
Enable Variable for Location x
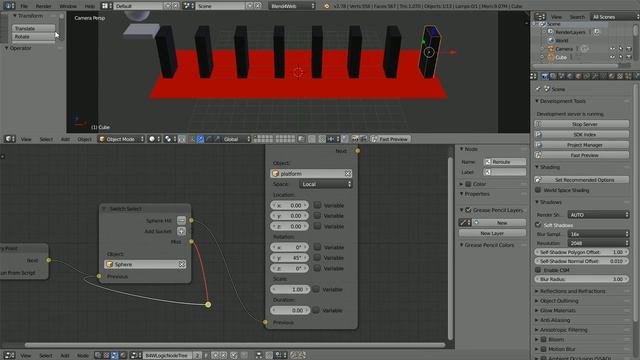[317, 205]
